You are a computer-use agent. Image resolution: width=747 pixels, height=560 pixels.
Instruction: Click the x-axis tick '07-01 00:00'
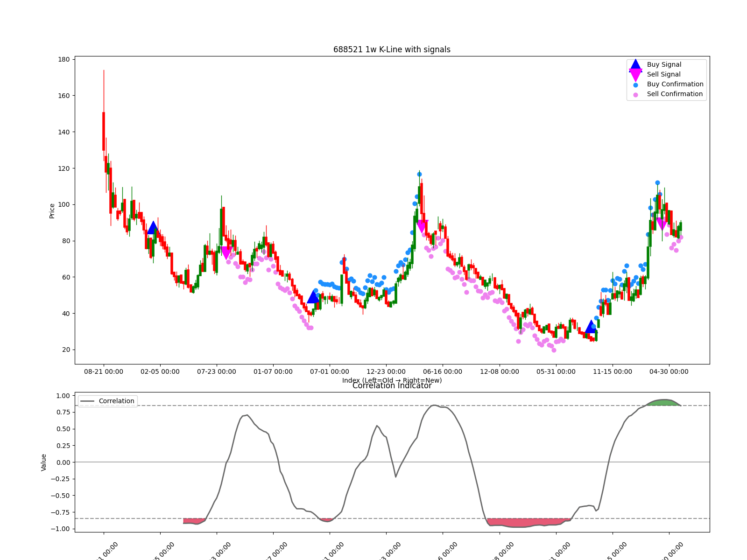point(330,372)
